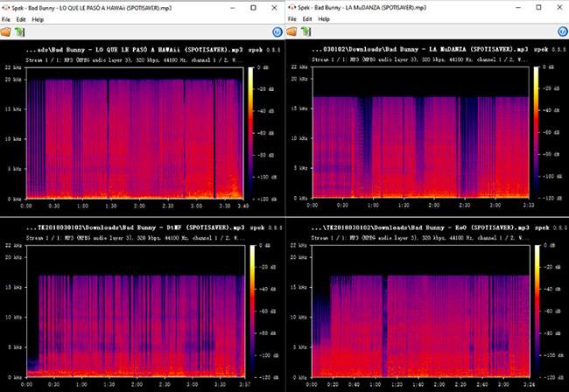Close the LA MuDANZA Spek window
This screenshot has height=392, width=569.
coord(560,7)
